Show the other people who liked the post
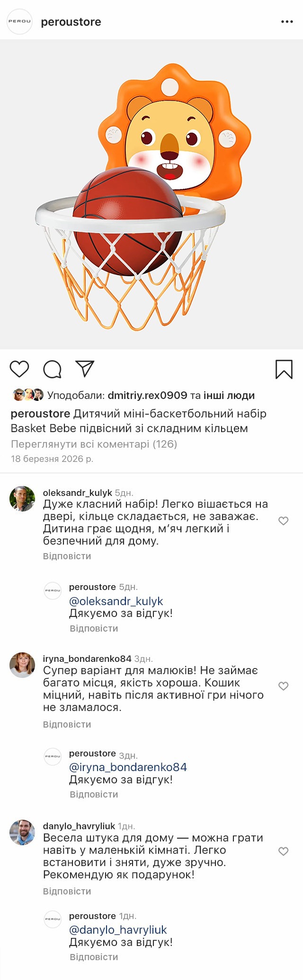 229,395
